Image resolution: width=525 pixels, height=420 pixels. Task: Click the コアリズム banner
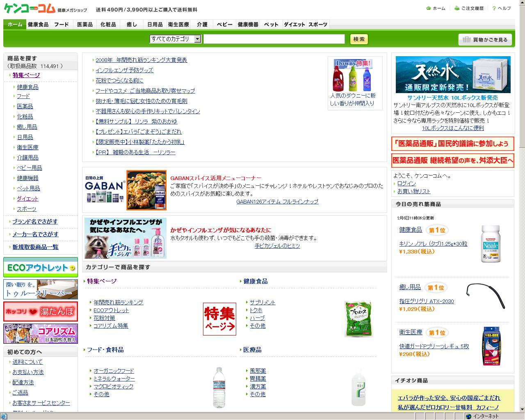[41, 333]
